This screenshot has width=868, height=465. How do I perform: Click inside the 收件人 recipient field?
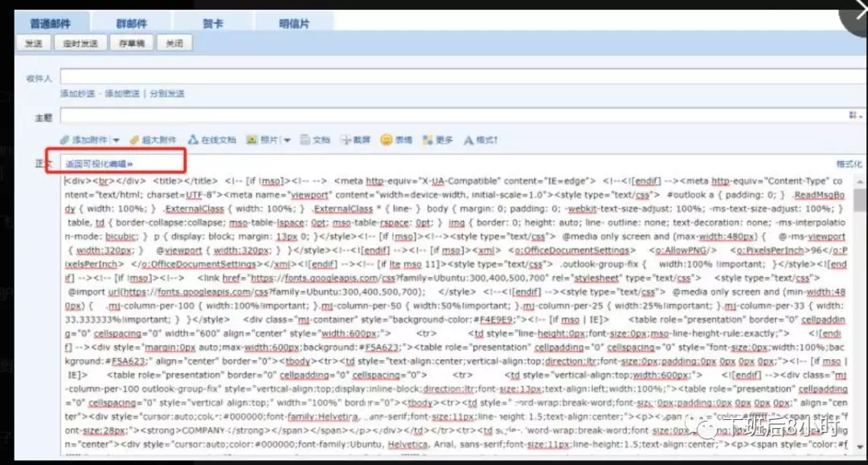point(321,74)
